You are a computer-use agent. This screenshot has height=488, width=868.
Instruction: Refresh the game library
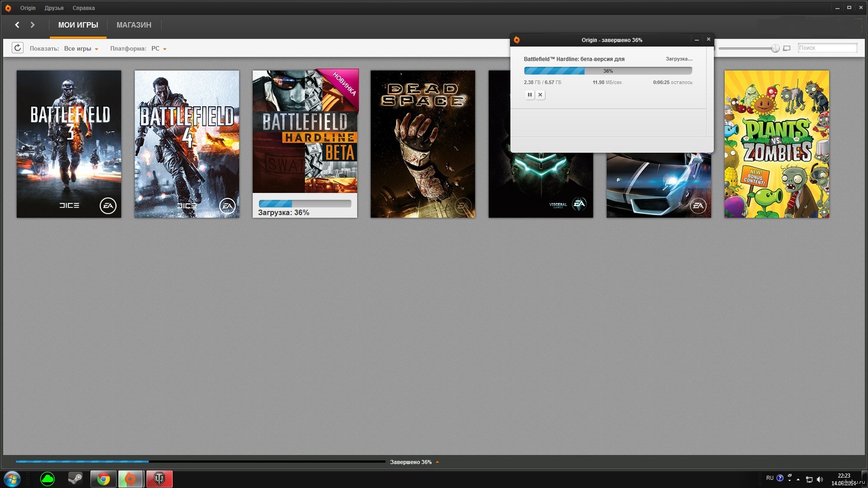pyautogui.click(x=17, y=48)
